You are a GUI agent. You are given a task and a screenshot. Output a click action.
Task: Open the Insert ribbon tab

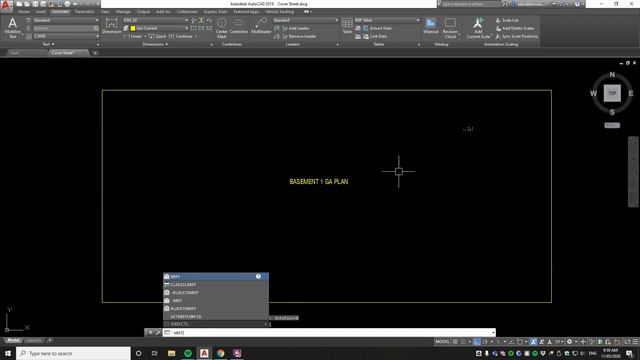coord(41,12)
